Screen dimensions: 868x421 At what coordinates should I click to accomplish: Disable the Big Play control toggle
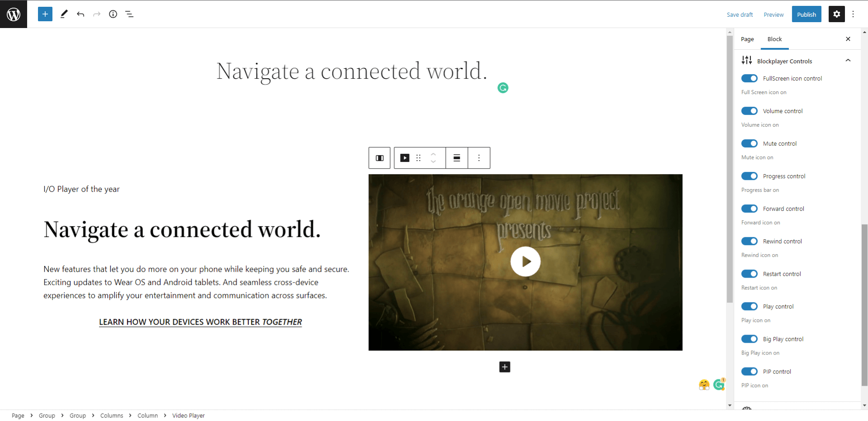click(x=750, y=339)
